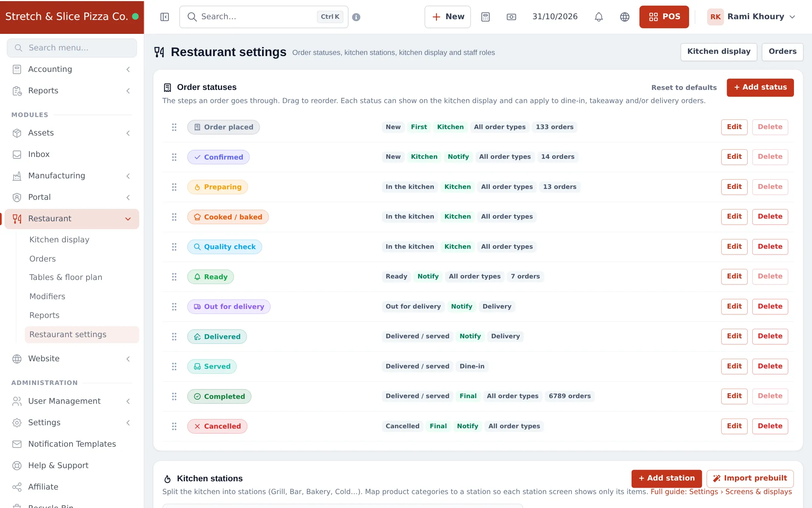Grab the drag handle for Cancelled
812x508 pixels.
[x=174, y=426]
